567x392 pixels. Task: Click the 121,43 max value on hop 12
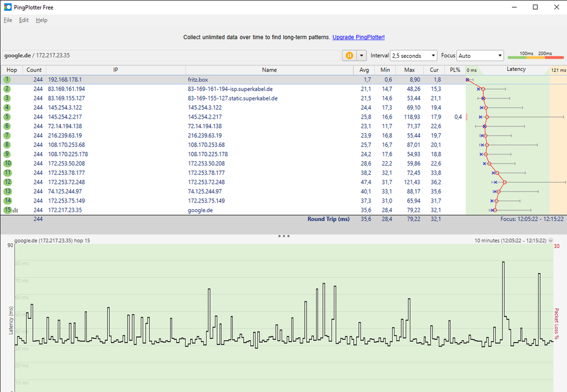[x=412, y=182]
